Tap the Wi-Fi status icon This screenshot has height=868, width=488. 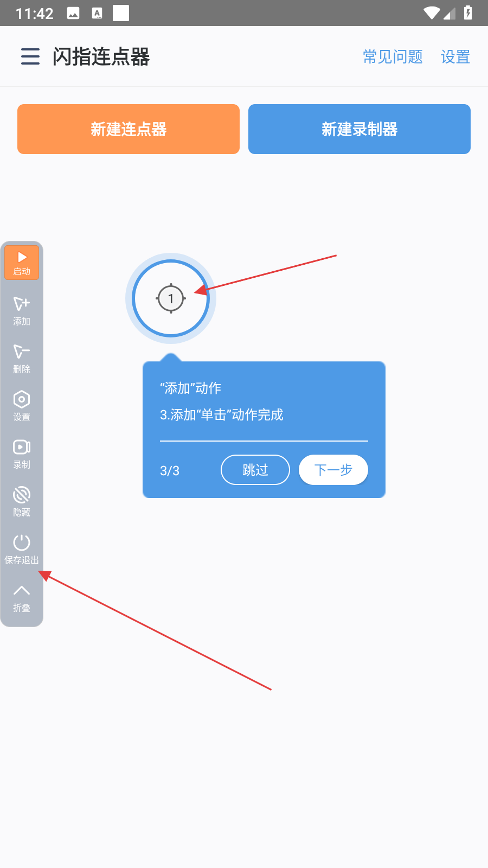coord(432,13)
